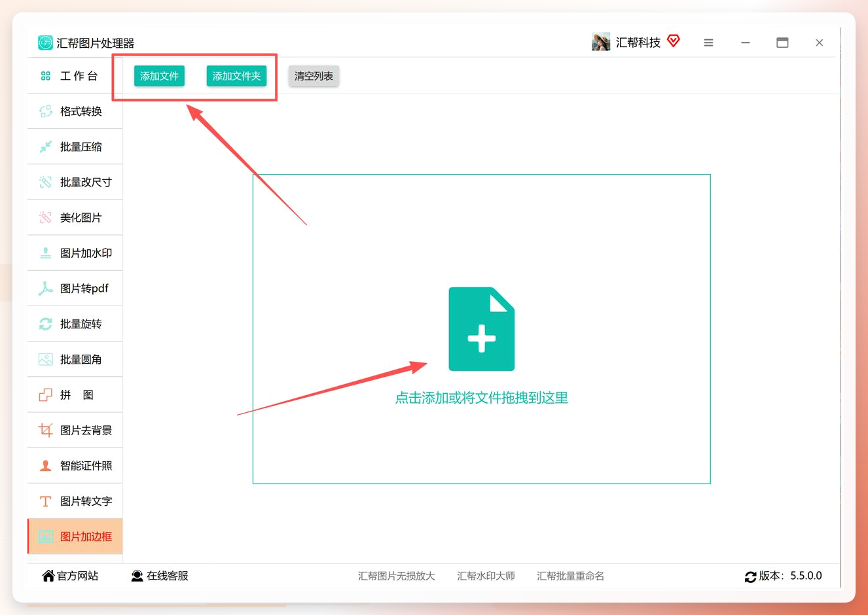Open the 汇帮水印大师 link
The width and height of the screenshot is (868, 615).
[x=486, y=576]
